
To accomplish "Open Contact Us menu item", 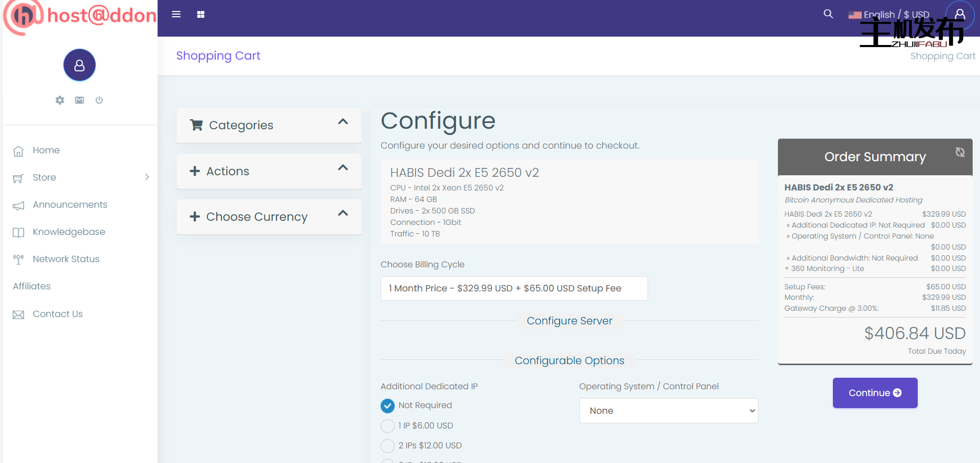I will point(58,314).
